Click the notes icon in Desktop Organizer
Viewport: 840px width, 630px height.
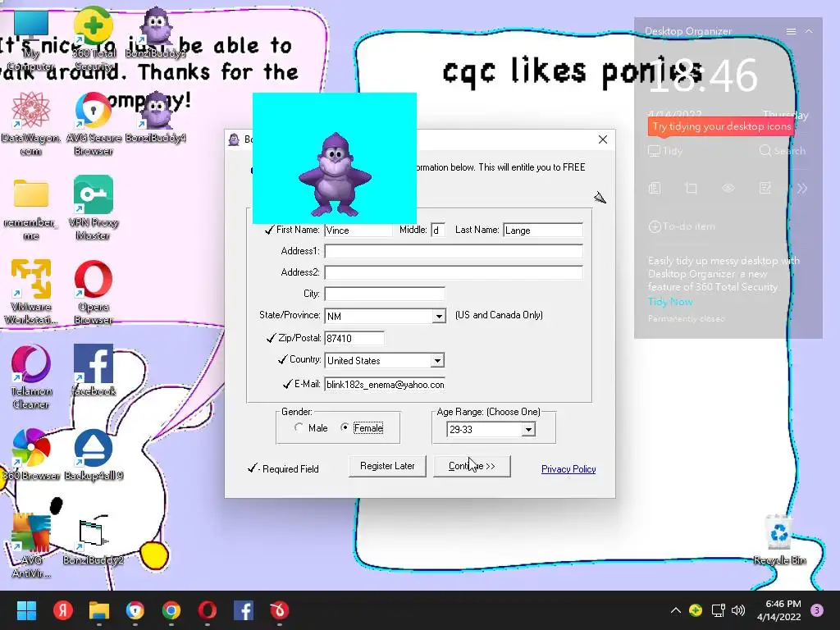click(x=765, y=188)
